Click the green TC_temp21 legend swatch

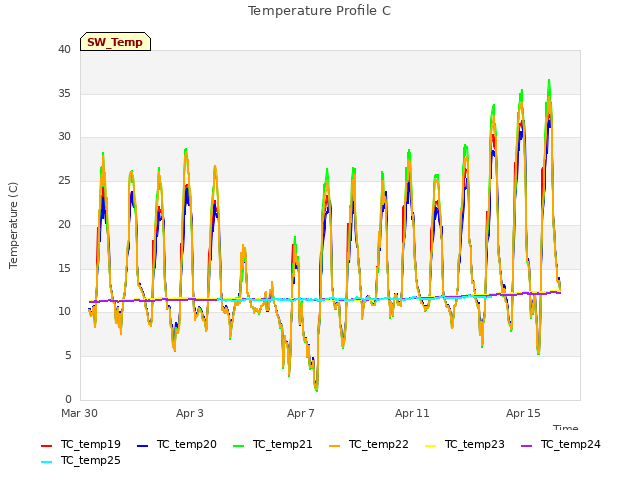coord(238,446)
